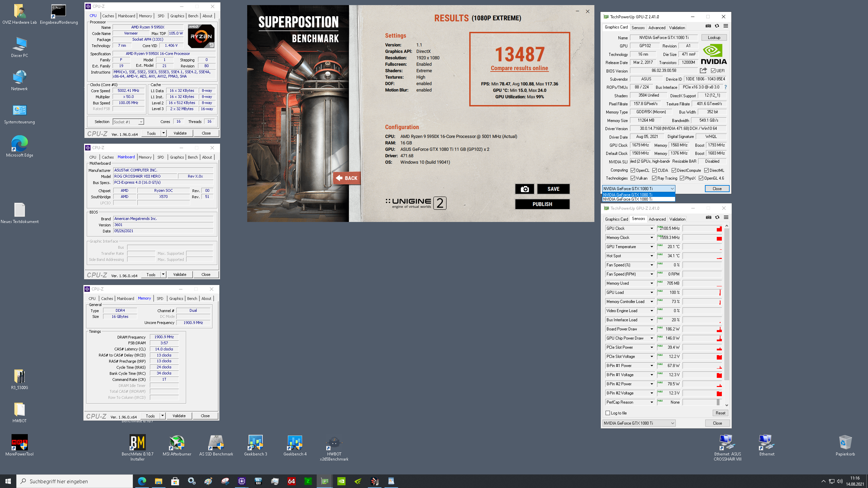Open the HWBOT x265Benchmark desktop icon
The image size is (868, 488).
tap(334, 448)
